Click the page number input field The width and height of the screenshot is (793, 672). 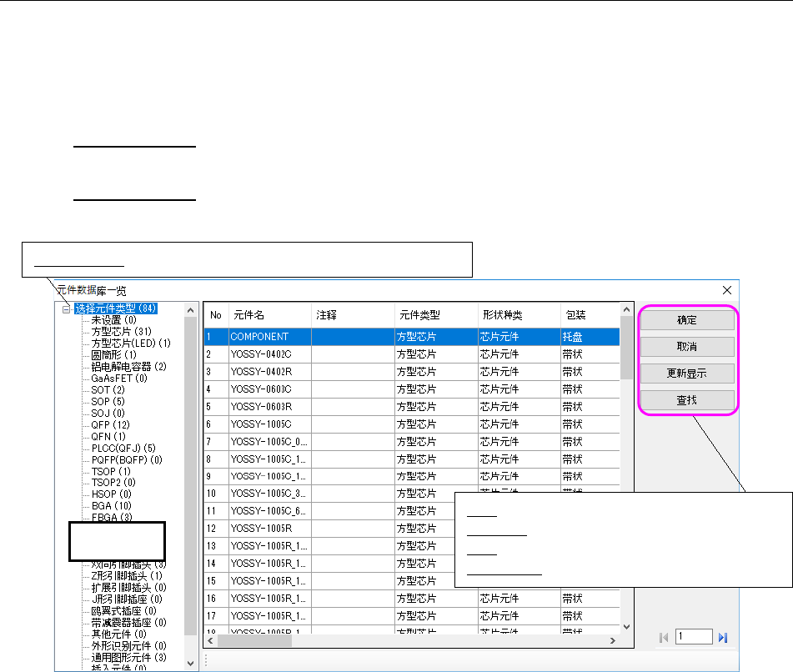pyautogui.click(x=694, y=637)
